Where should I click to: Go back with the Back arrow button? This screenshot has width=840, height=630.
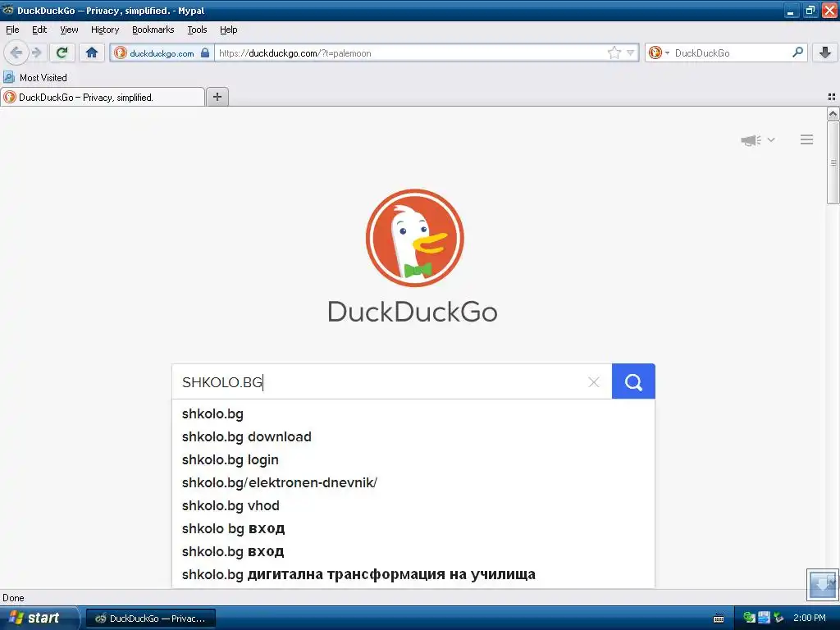coord(16,52)
